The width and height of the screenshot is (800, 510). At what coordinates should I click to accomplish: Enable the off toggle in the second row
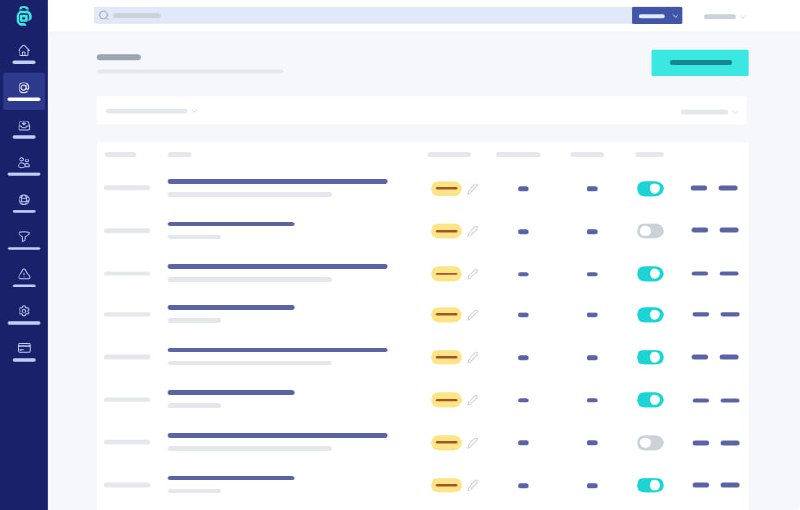(650, 231)
